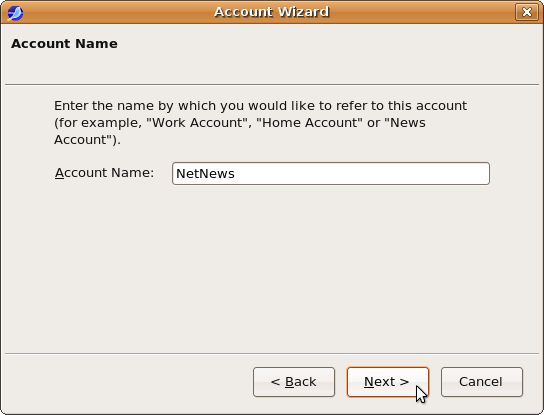Click the SeaMonkey icon in title bar
Image resolution: width=544 pixels, height=415 pixels.
15,12
